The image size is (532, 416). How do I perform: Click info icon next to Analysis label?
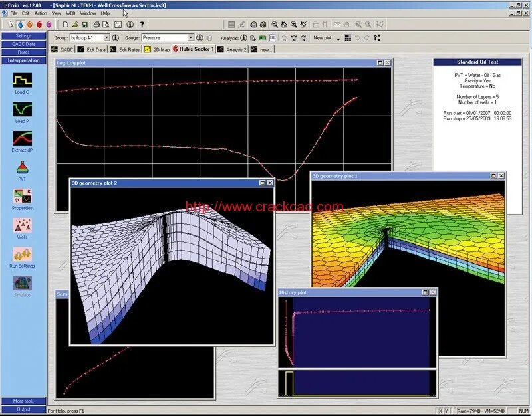coord(243,38)
